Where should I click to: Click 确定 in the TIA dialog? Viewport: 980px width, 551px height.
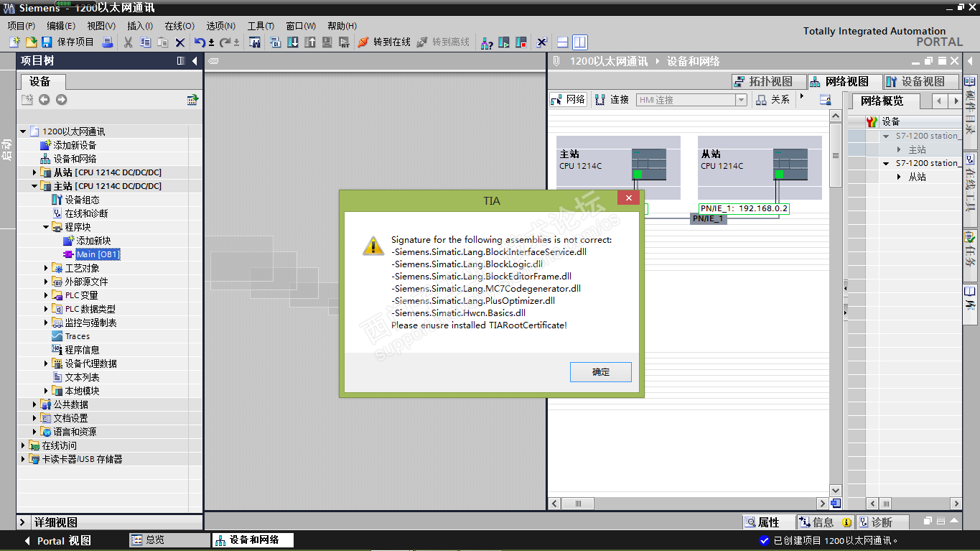point(601,372)
